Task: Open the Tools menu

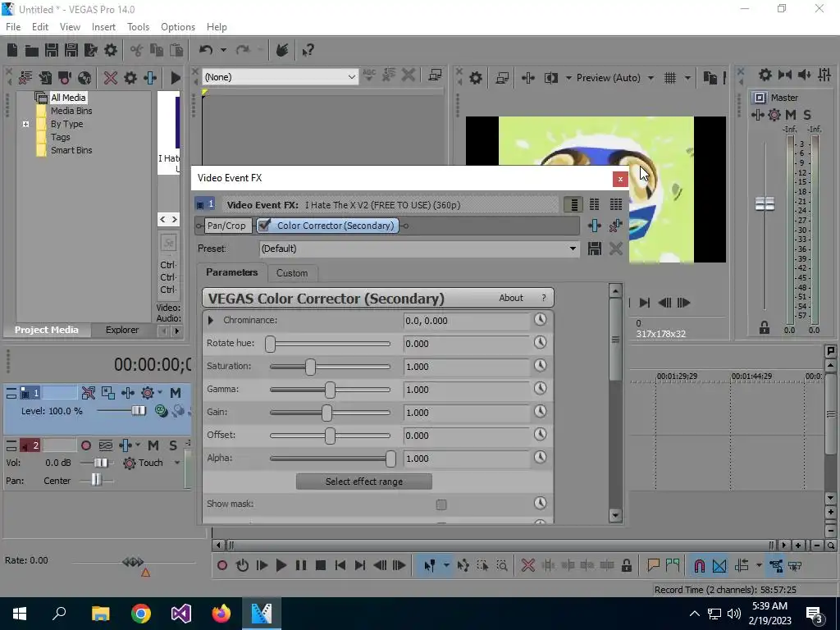Action: coord(138,27)
